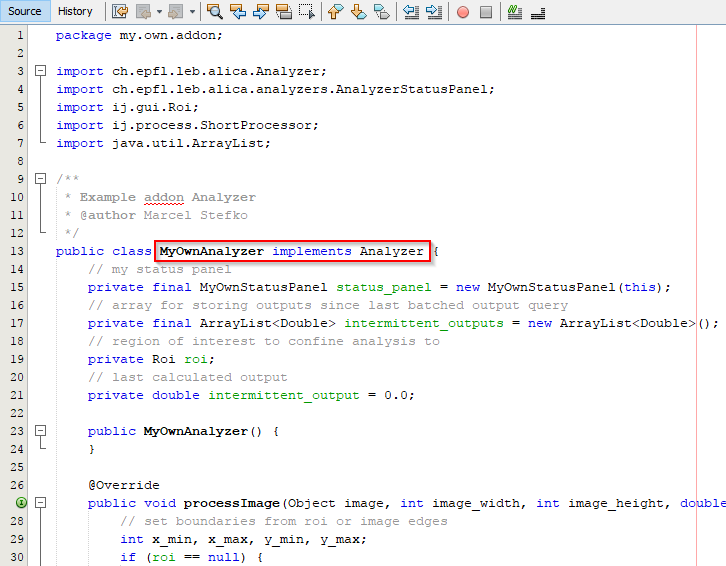This screenshot has height=566, width=726.
Task: Toggle rectangular selection mode
Action: pyautogui.click(x=307, y=11)
